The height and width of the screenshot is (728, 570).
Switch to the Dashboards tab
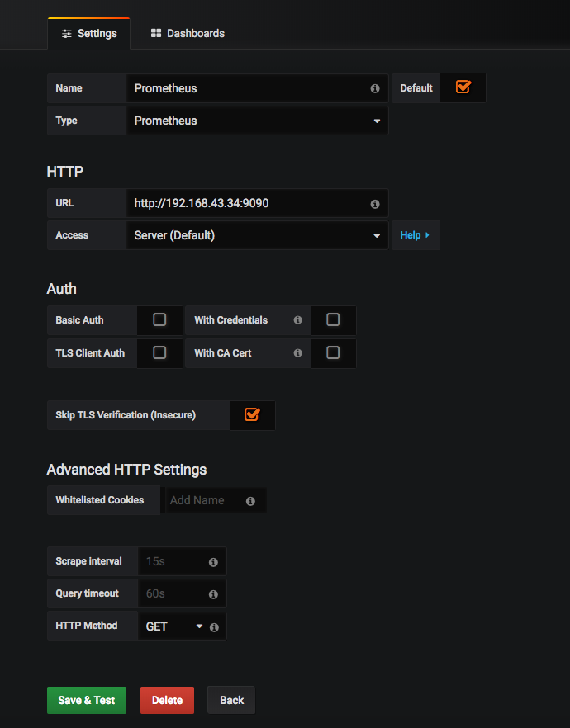[x=188, y=33]
